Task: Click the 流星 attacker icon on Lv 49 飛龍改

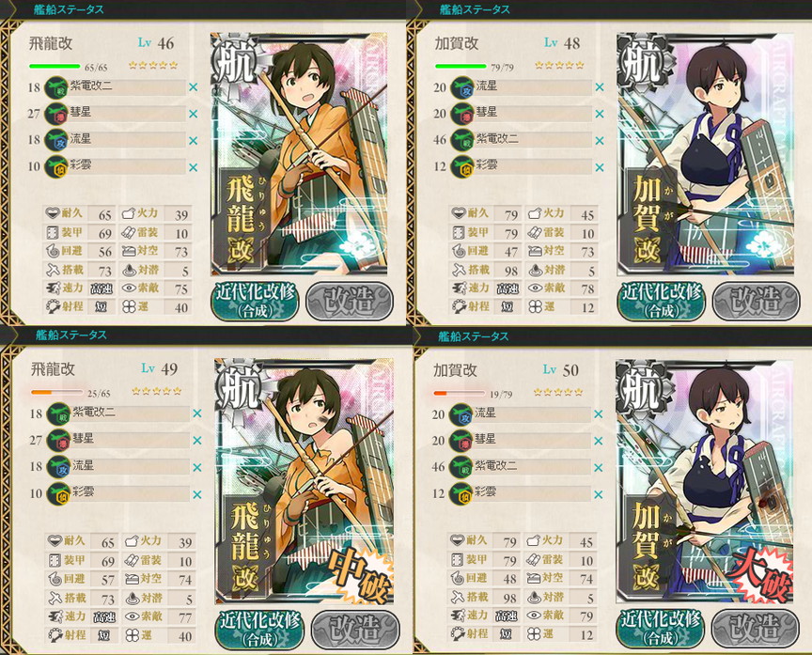Action: click(58, 467)
